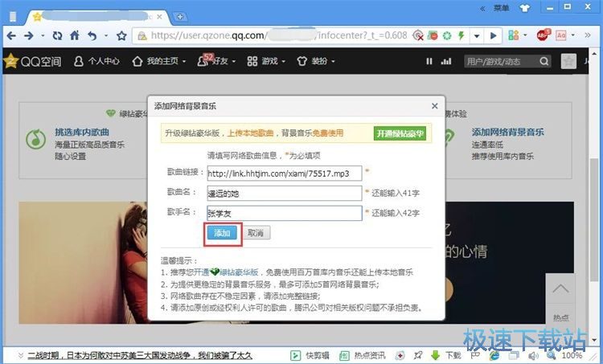Show more toolbar extensions chevron
Viewport: 603px width, 364px height.
[587, 35]
